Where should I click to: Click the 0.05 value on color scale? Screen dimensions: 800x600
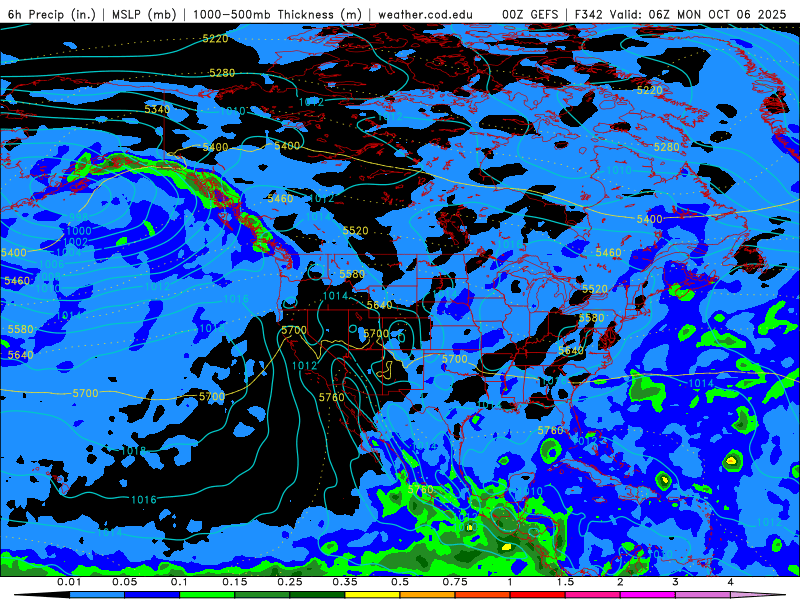(x=124, y=582)
